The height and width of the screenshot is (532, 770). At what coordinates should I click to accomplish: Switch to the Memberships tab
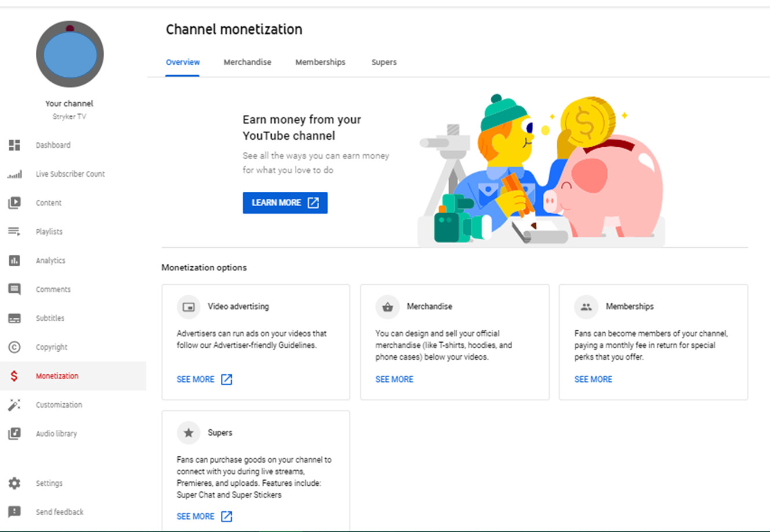click(320, 62)
